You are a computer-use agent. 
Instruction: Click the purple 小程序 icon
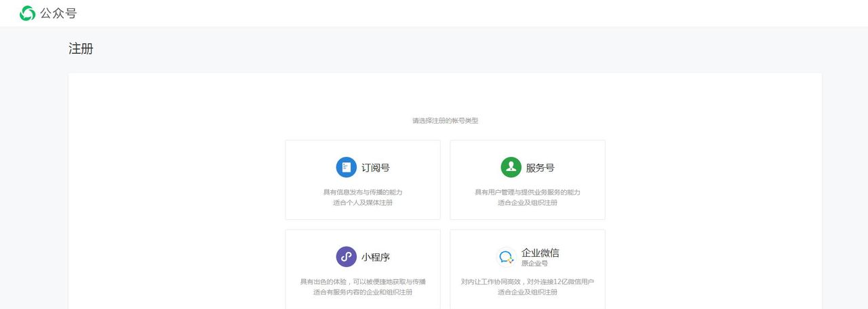click(347, 257)
